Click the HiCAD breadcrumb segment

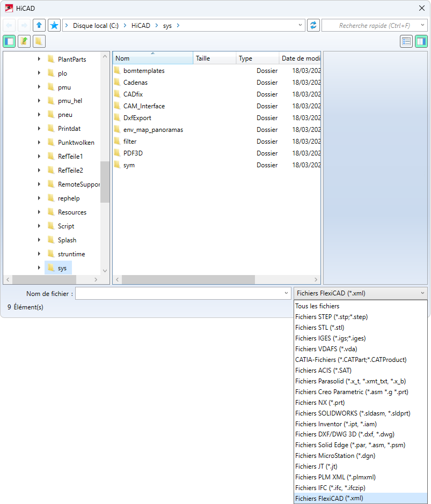click(141, 26)
